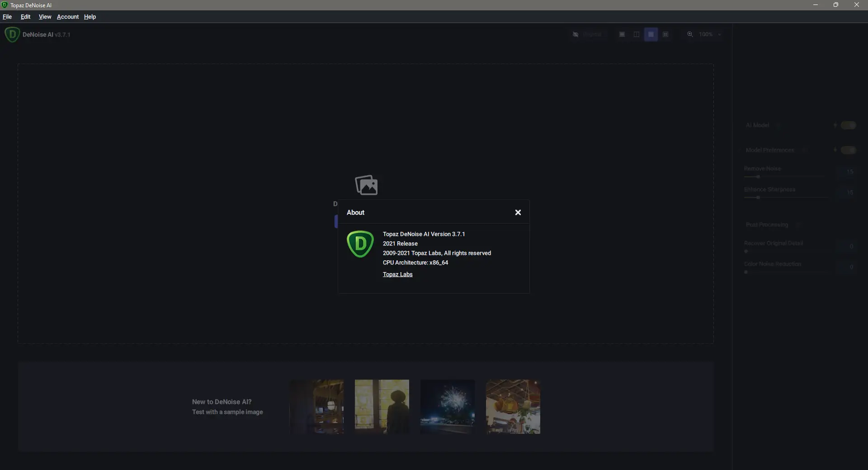This screenshot has width=868, height=470.
Task: Click the zoom magnifier icon
Action: (690, 34)
